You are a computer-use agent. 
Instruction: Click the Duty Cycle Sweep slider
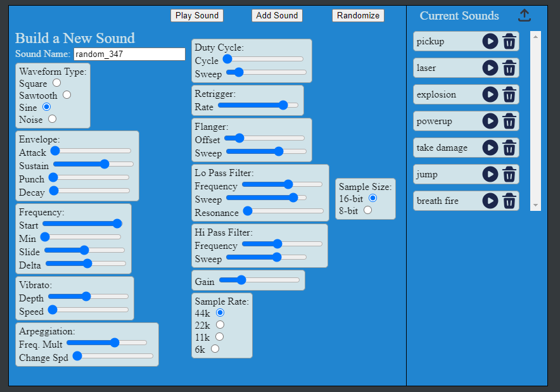click(267, 72)
